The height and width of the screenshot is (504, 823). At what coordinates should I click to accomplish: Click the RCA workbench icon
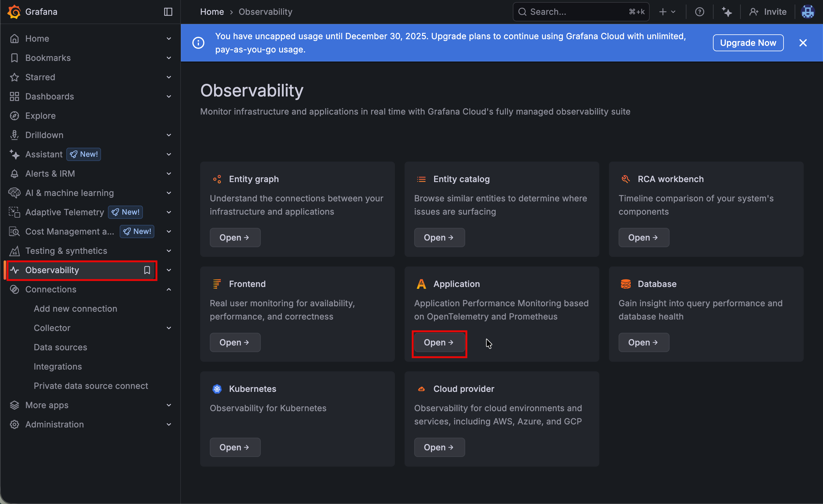click(x=626, y=179)
